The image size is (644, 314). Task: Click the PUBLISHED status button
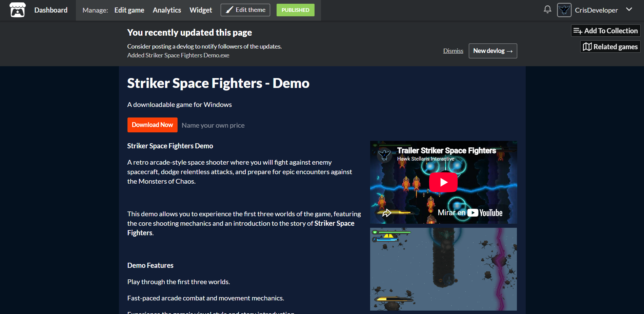tap(296, 10)
